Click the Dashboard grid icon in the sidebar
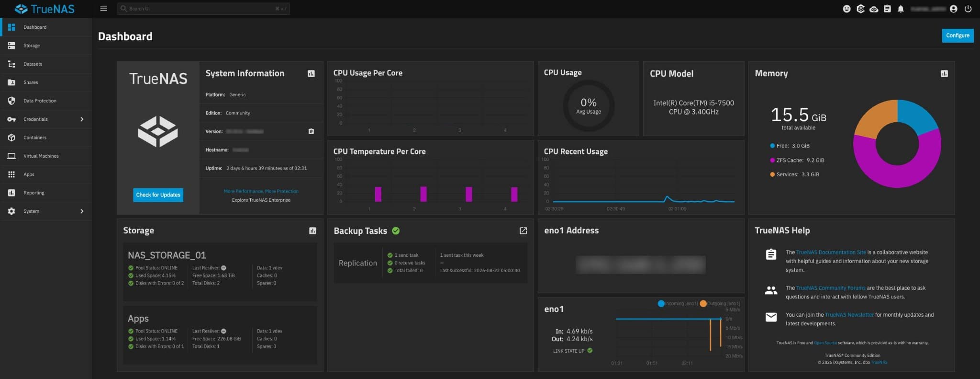This screenshot has width=980, height=379. [11, 27]
